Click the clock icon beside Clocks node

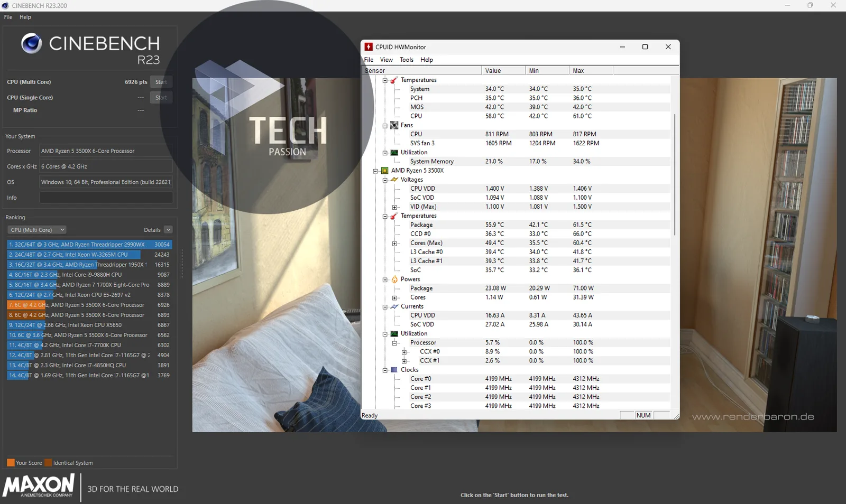click(x=394, y=370)
